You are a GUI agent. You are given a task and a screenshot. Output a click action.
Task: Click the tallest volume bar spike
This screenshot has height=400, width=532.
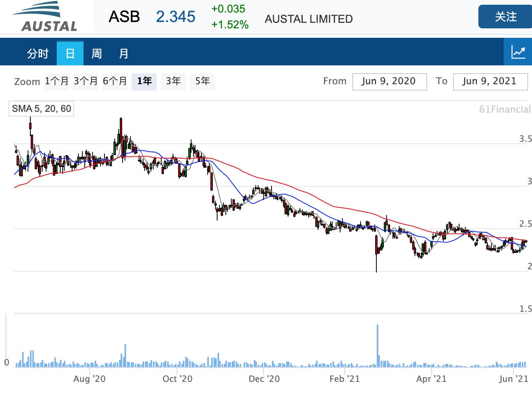[378, 346]
